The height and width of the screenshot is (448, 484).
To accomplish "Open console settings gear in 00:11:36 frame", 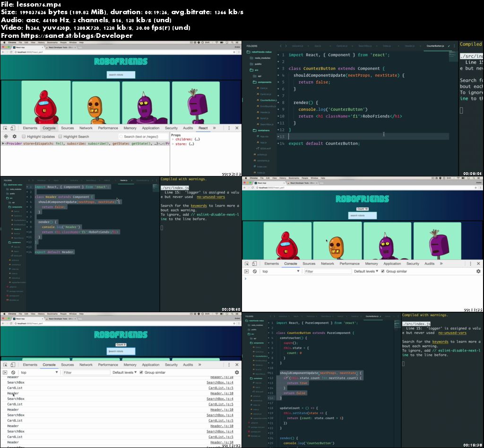I will click(x=478, y=271).
